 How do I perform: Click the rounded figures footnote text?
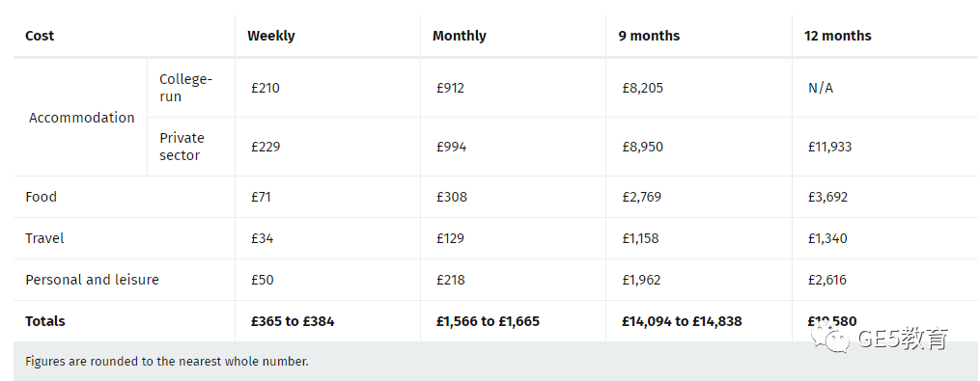point(167,361)
